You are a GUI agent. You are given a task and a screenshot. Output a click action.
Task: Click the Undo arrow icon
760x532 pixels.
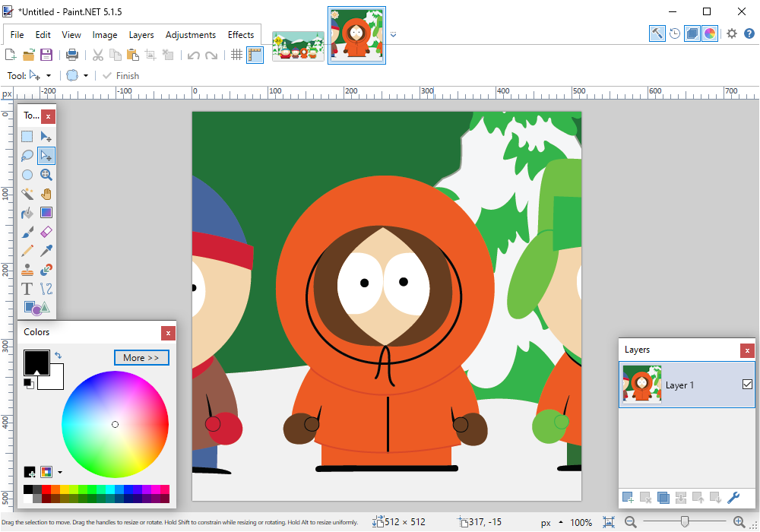tap(193, 55)
